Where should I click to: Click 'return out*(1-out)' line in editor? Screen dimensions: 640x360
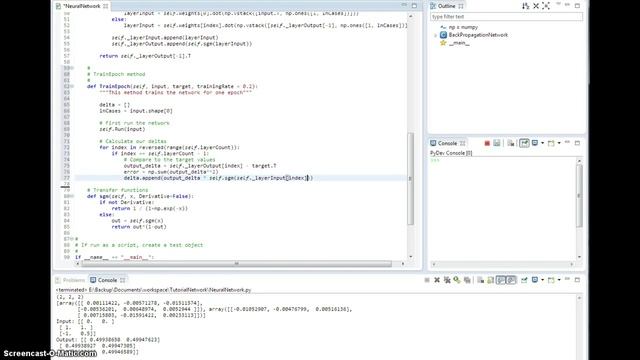pyautogui.click(x=139, y=227)
